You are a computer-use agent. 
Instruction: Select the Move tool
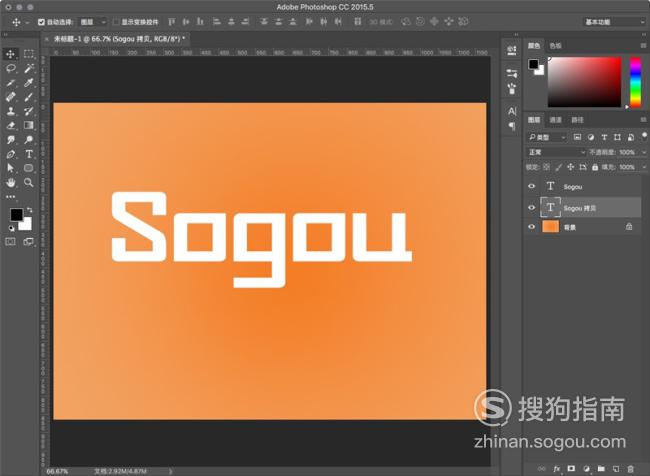coord(10,54)
